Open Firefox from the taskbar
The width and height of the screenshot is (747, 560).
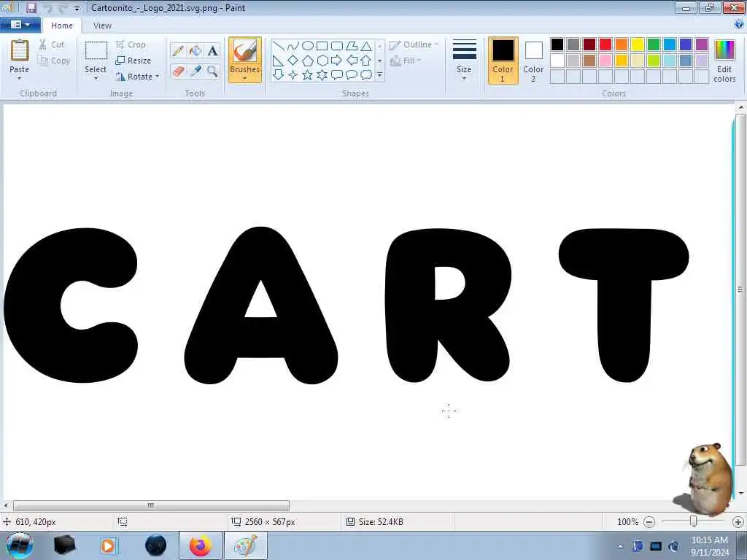click(x=201, y=545)
